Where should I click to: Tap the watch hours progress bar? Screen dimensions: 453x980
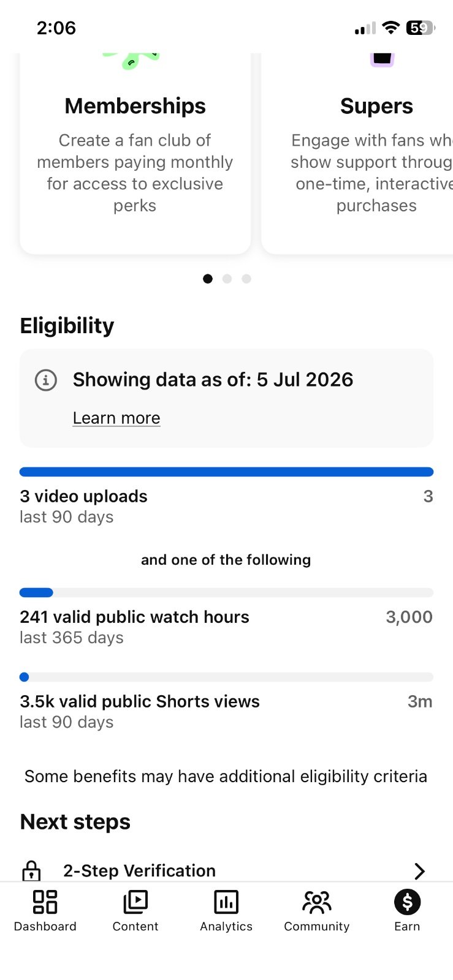tap(226, 592)
